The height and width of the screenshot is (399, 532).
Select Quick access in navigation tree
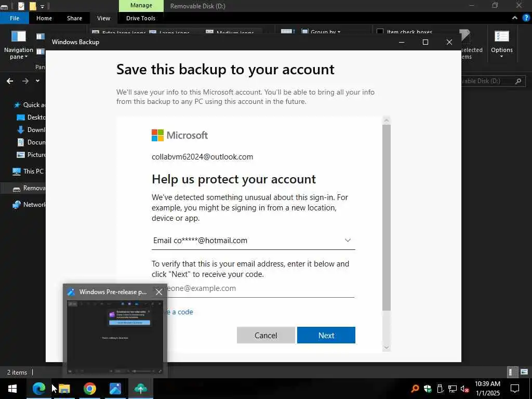pos(29,105)
